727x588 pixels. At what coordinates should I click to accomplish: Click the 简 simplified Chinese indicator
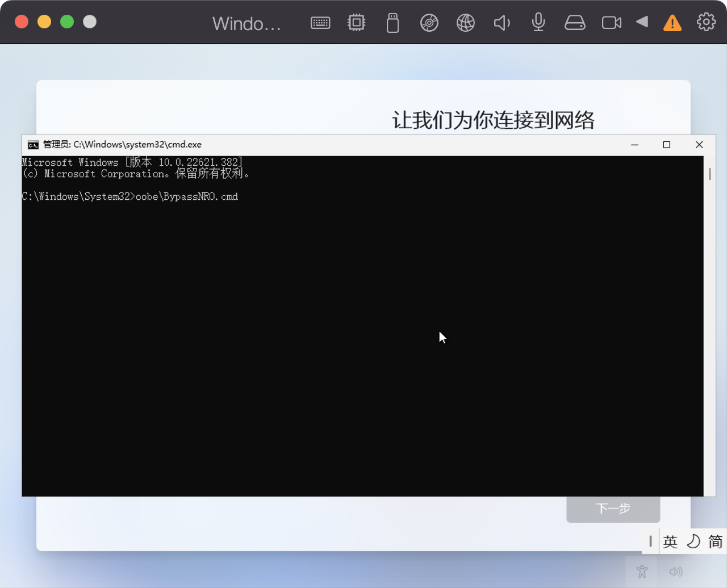715,541
